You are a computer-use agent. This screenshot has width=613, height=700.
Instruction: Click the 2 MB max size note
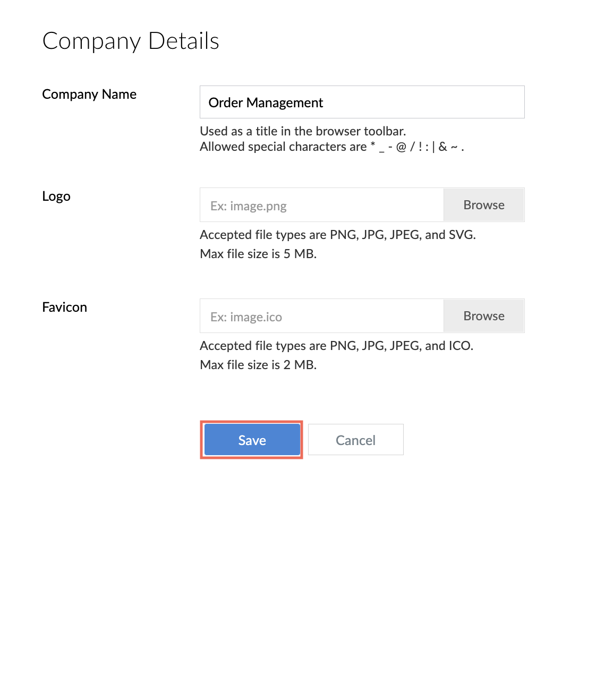(258, 365)
